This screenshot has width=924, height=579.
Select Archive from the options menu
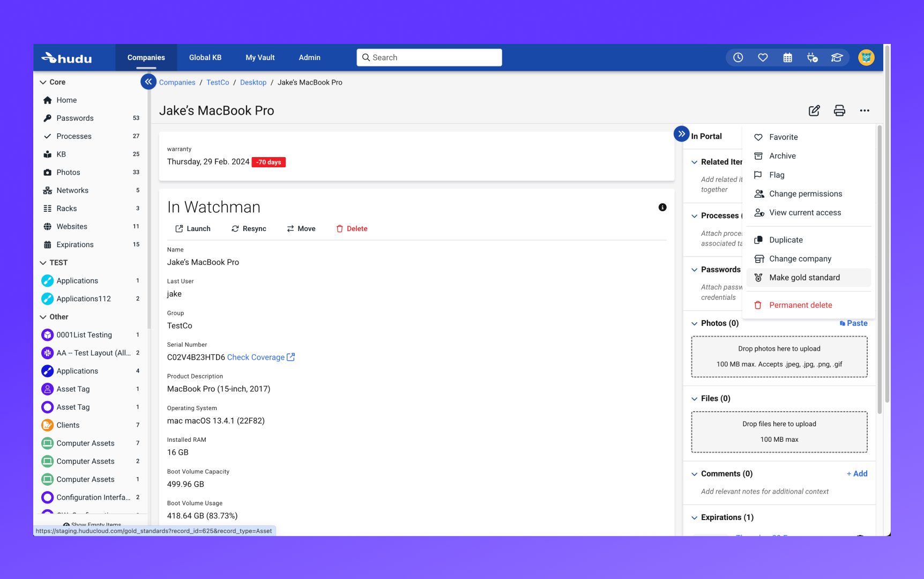pyautogui.click(x=808, y=156)
